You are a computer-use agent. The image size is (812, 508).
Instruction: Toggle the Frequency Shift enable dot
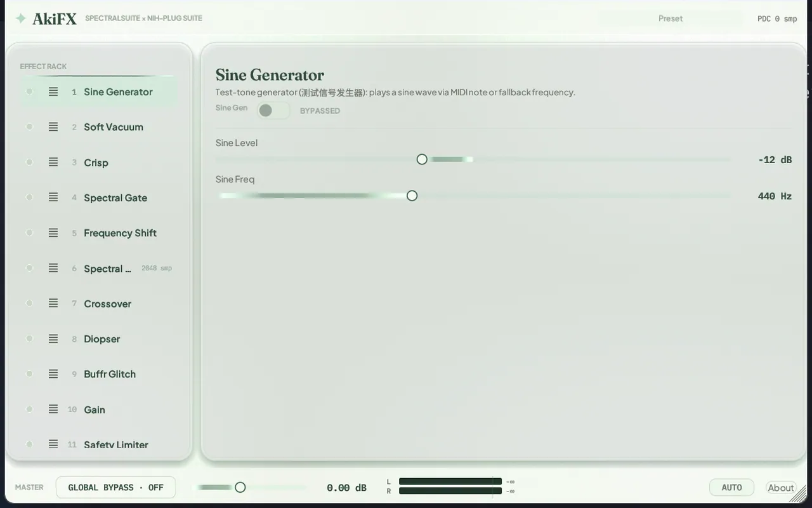click(29, 233)
